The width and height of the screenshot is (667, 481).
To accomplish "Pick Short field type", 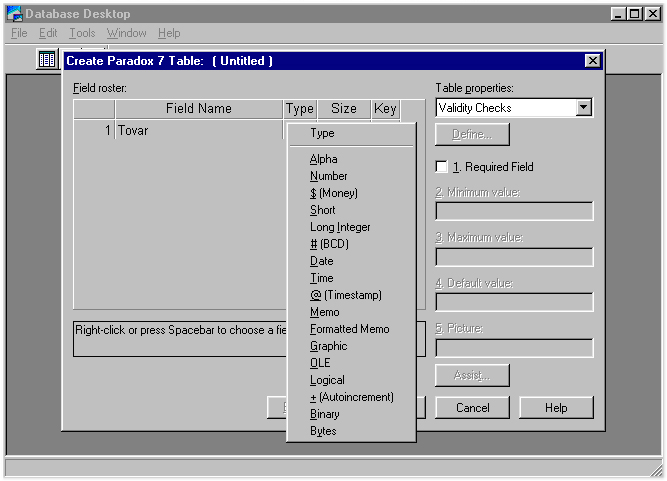I will pyautogui.click(x=322, y=210).
